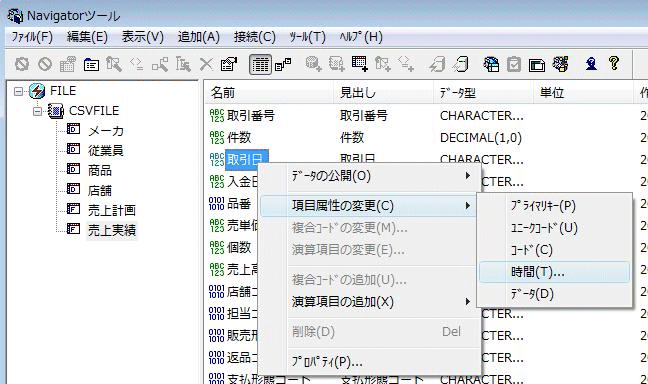Click the highlighted 取引日 item
Viewport: 648px width, 384px height.
click(247, 160)
